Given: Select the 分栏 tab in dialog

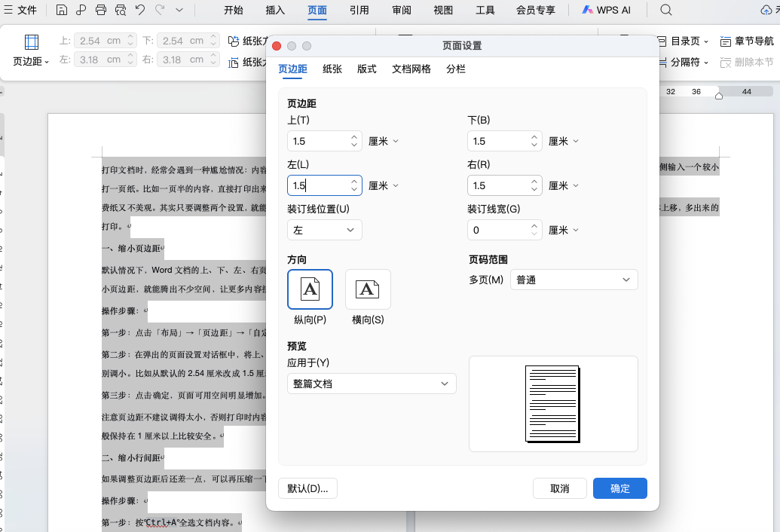Looking at the screenshot, I should [456, 69].
